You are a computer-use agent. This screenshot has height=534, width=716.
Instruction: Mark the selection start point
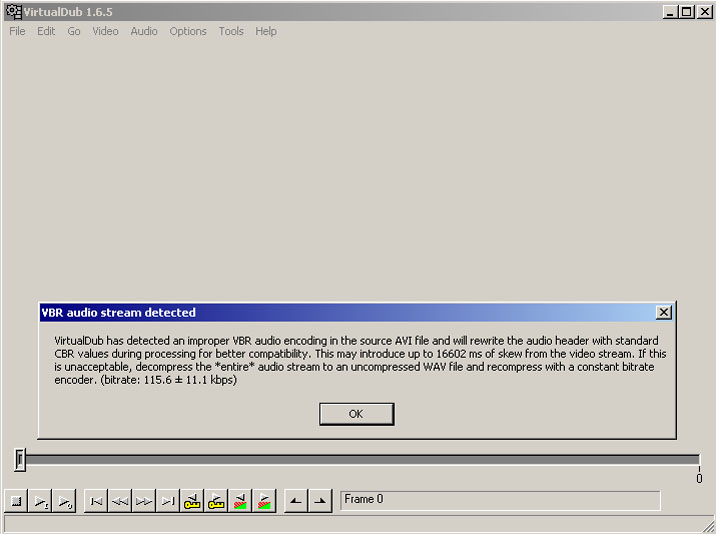pyautogui.click(x=296, y=501)
